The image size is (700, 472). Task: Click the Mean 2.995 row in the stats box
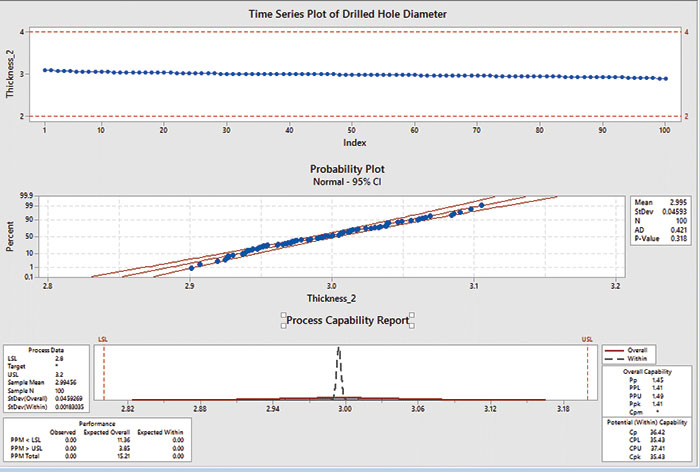click(x=661, y=202)
